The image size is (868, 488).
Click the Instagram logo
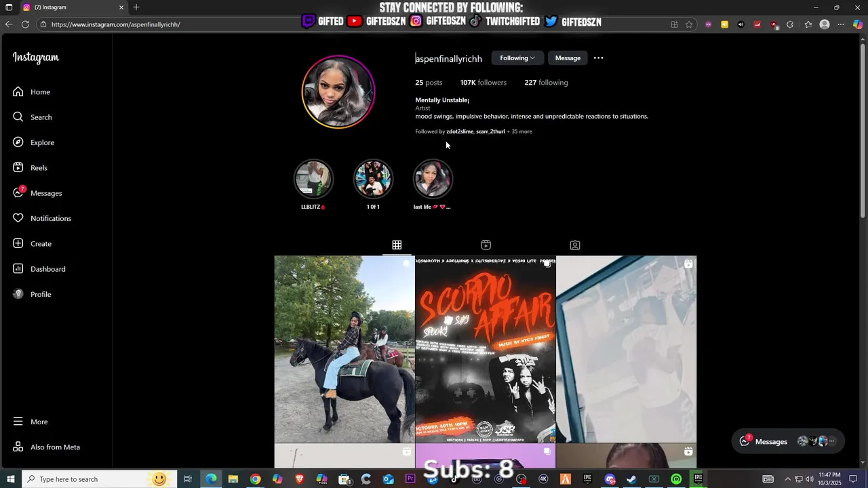(36, 58)
